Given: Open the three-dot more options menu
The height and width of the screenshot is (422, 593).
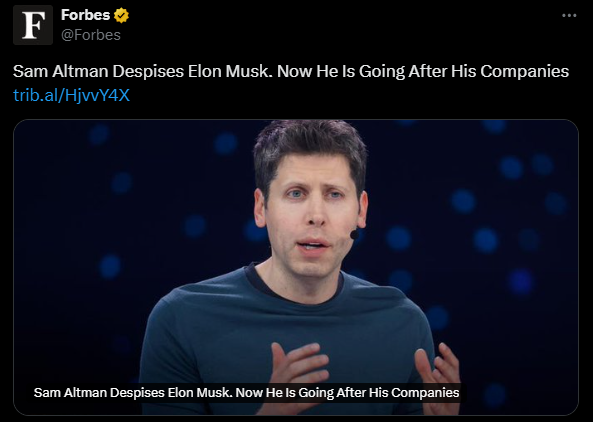Looking at the screenshot, I should point(569,16).
